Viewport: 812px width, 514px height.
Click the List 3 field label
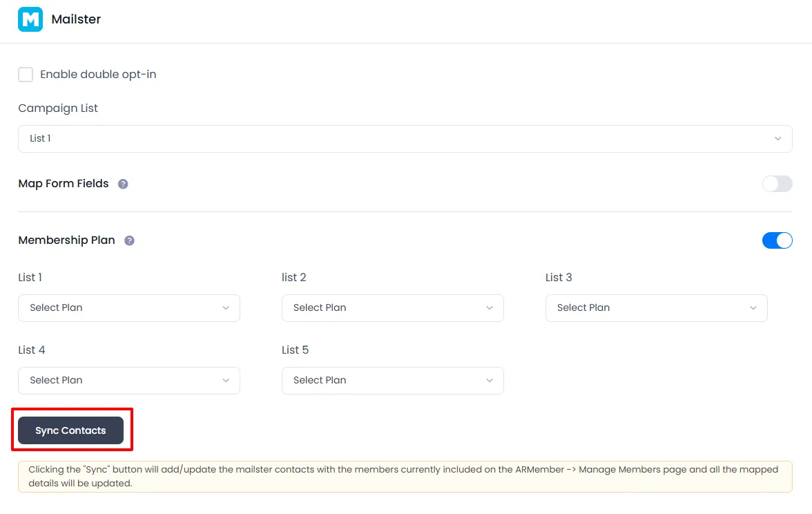click(559, 278)
